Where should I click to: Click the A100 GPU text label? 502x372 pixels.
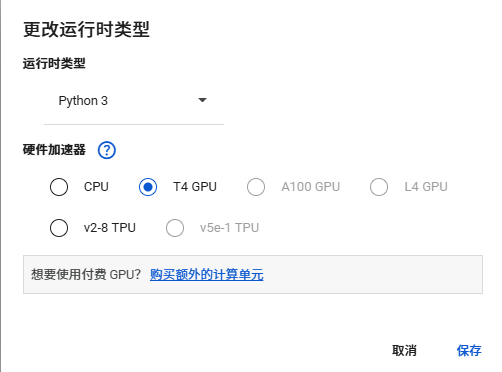coord(311,187)
